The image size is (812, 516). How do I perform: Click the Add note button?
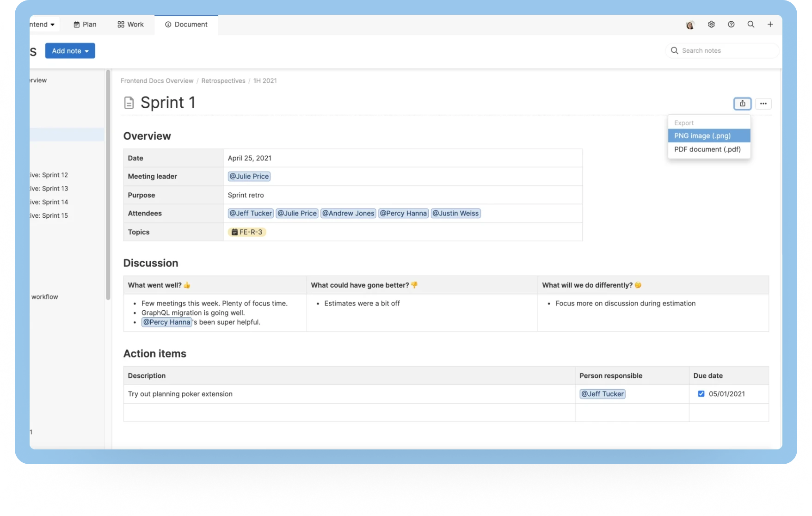66,51
